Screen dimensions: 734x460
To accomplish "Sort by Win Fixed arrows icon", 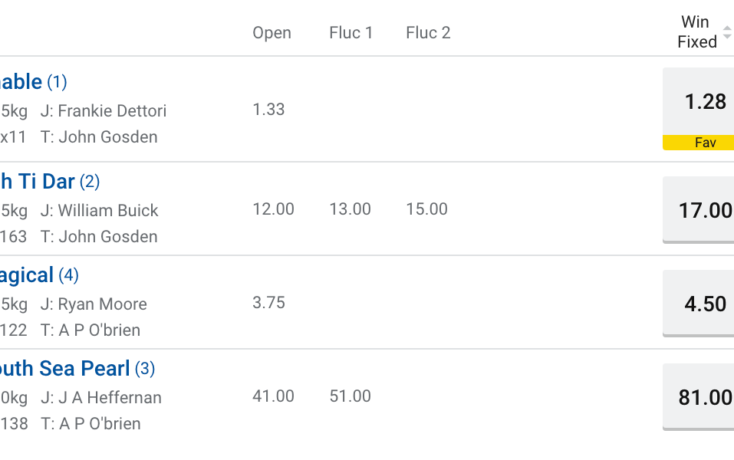I will point(727,32).
